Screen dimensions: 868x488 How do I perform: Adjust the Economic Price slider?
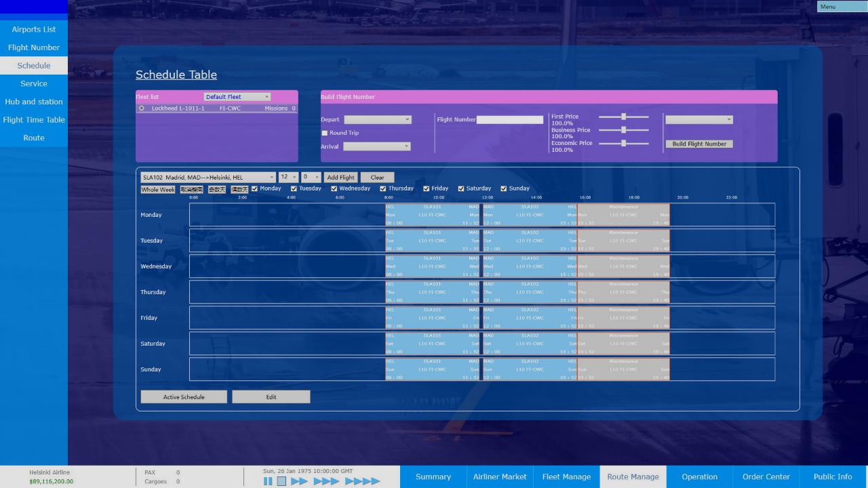click(623, 143)
